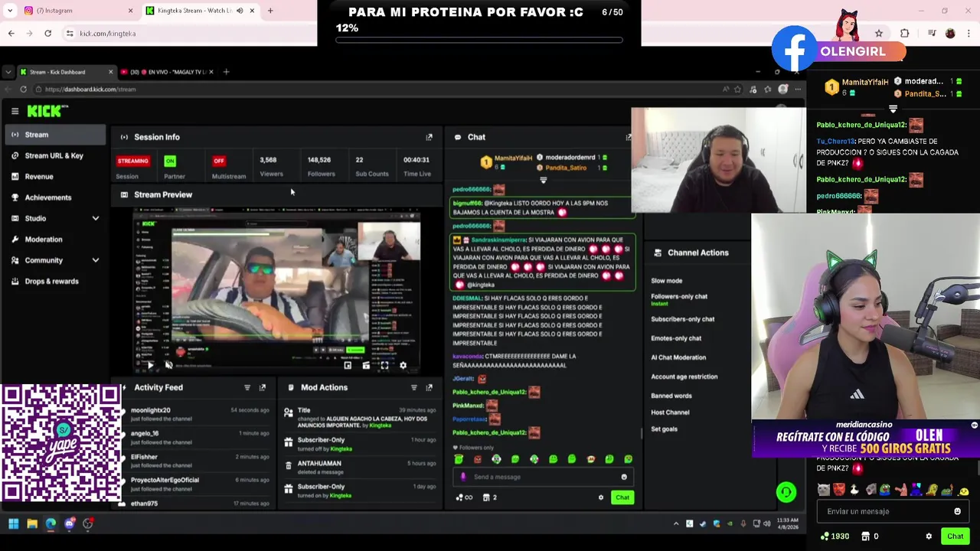Toggle Emotes-only chat
Viewport: 980px width, 551px height.
click(676, 338)
